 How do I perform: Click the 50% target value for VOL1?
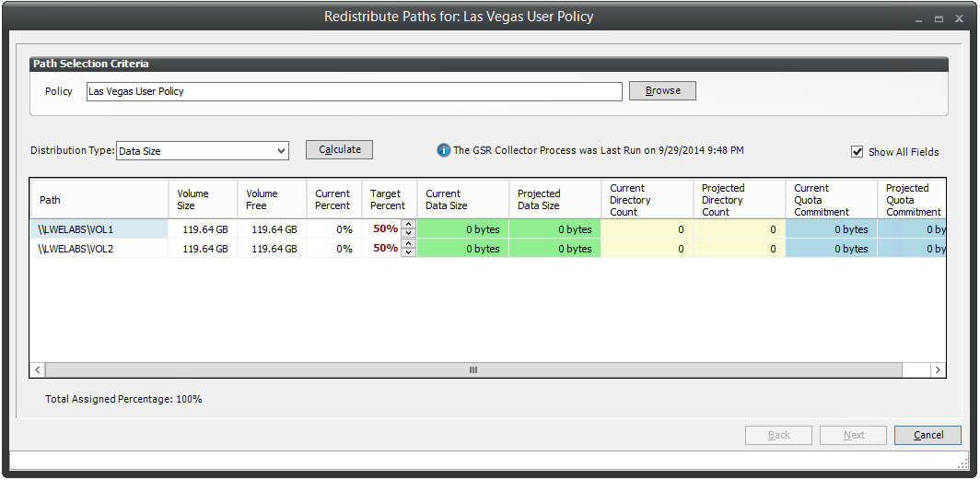click(386, 228)
